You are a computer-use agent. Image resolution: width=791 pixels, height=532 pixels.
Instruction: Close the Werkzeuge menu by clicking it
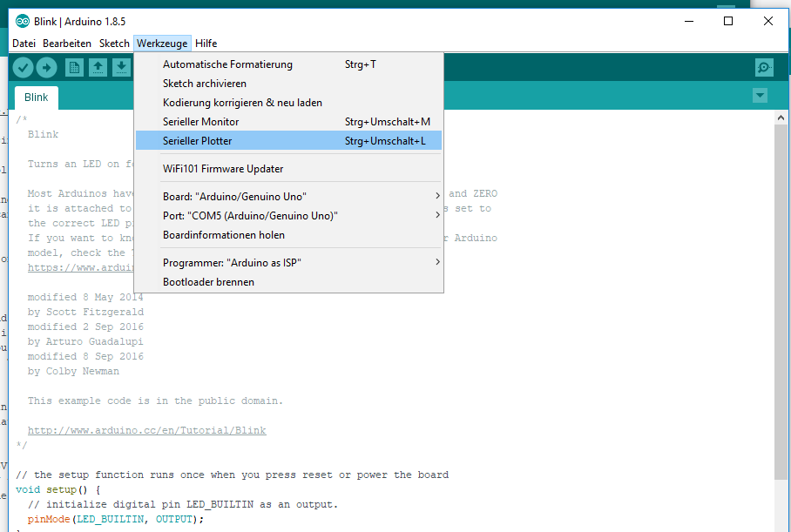click(162, 44)
